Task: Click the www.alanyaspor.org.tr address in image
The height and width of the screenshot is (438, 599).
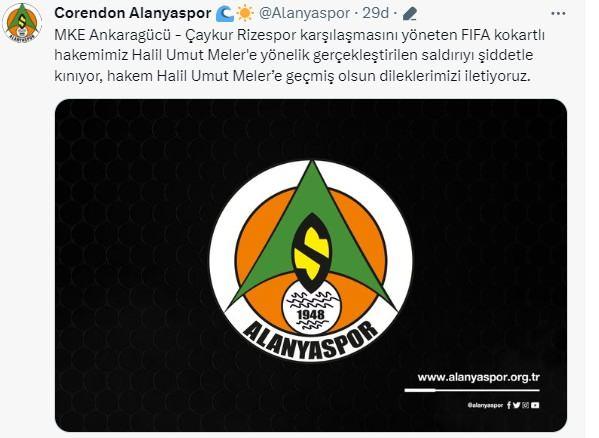Action: pyautogui.click(x=478, y=377)
